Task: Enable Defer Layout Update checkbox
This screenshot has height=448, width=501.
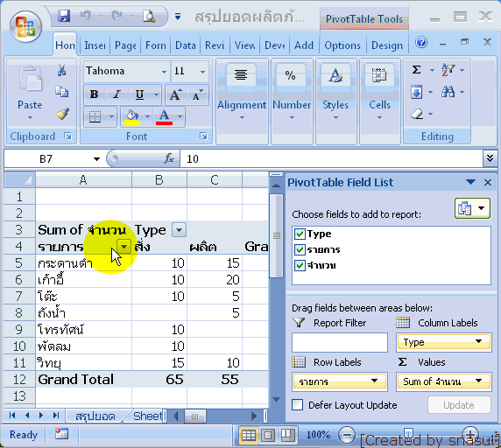Action: click(x=298, y=405)
